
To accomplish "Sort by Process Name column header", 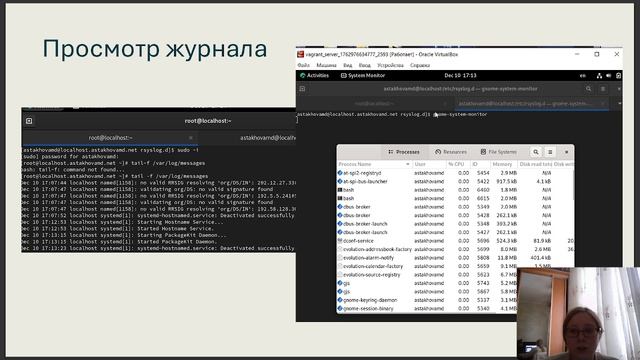I will point(374,164).
